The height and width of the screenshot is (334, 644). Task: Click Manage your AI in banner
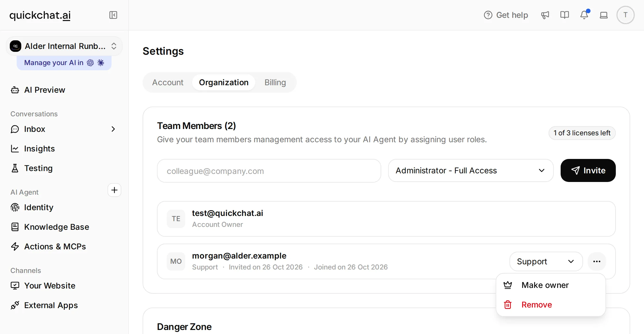point(64,63)
